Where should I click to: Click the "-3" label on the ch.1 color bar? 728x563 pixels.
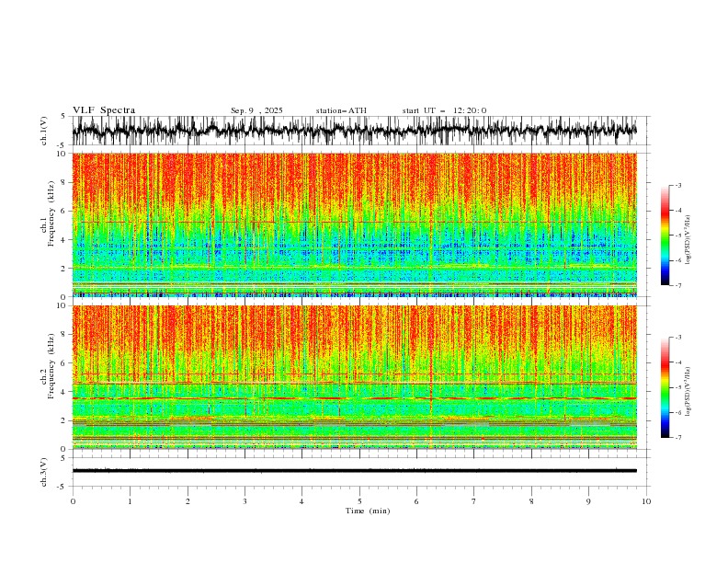point(678,185)
